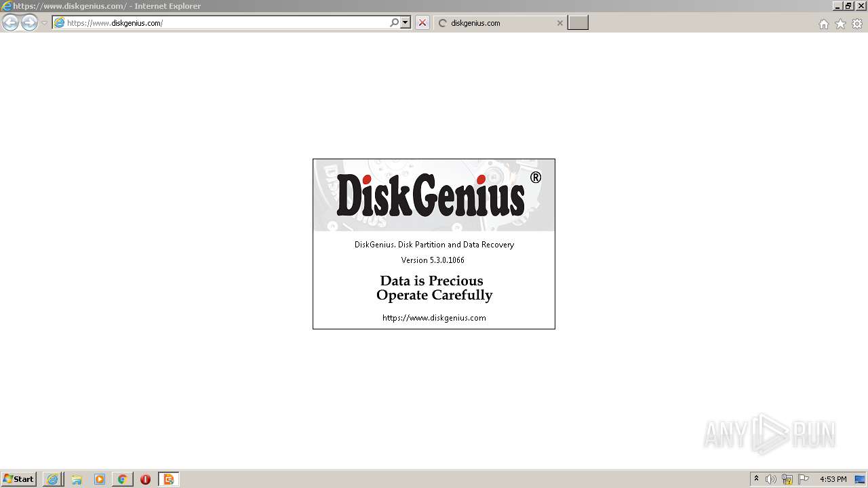Image resolution: width=868 pixels, height=488 pixels.
Task: Open File Explorer from the taskbar
Action: pos(77,479)
